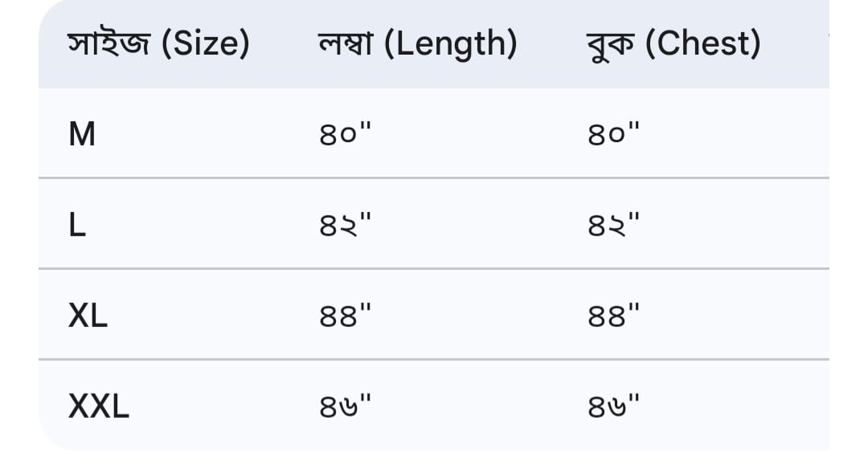868x474 pixels.
Task: Click the M row chest value ৪০"
Action: coord(614,133)
